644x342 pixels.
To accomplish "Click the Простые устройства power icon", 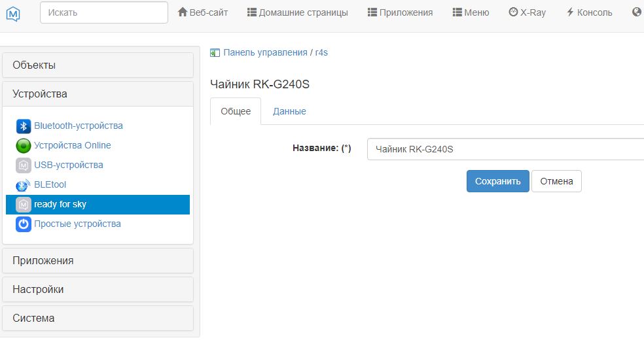I will coord(24,224).
